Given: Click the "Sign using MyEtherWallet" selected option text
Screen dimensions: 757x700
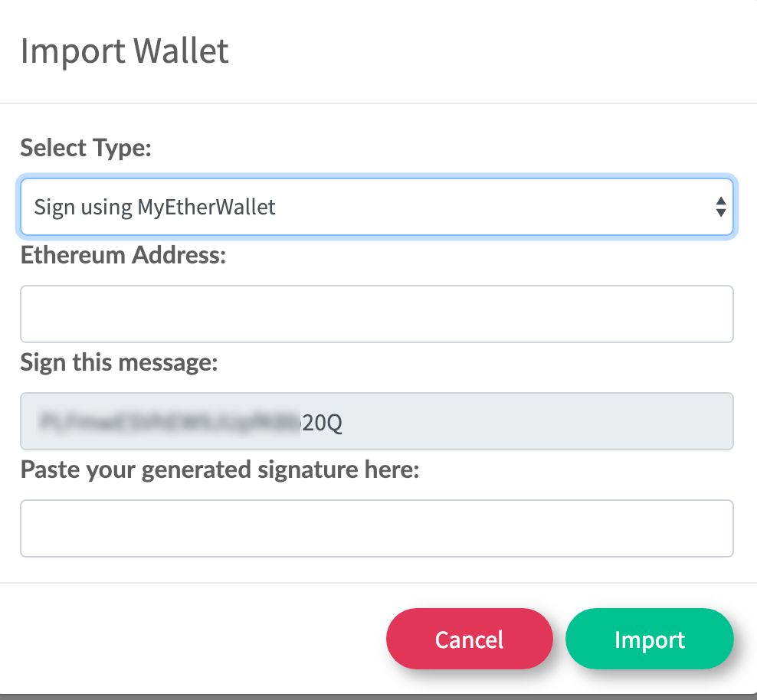Looking at the screenshot, I should click(155, 207).
